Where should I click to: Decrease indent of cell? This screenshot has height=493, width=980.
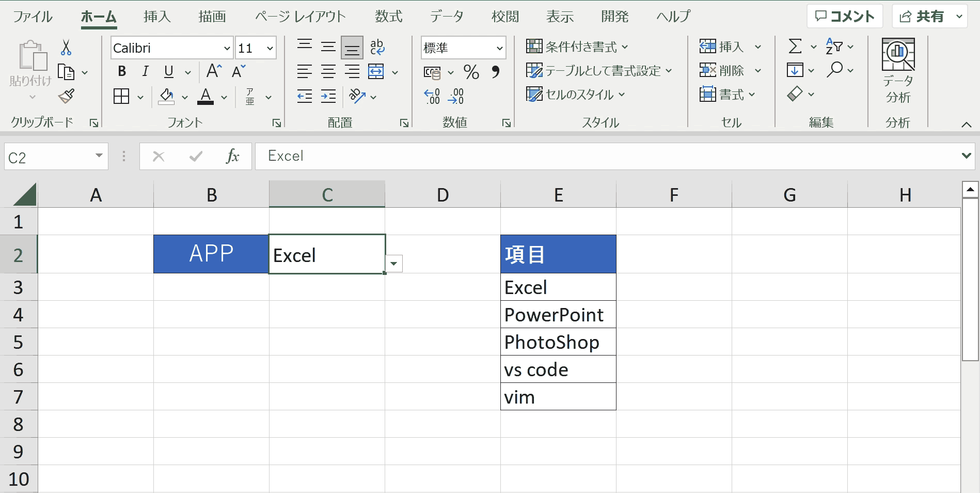[x=305, y=96]
